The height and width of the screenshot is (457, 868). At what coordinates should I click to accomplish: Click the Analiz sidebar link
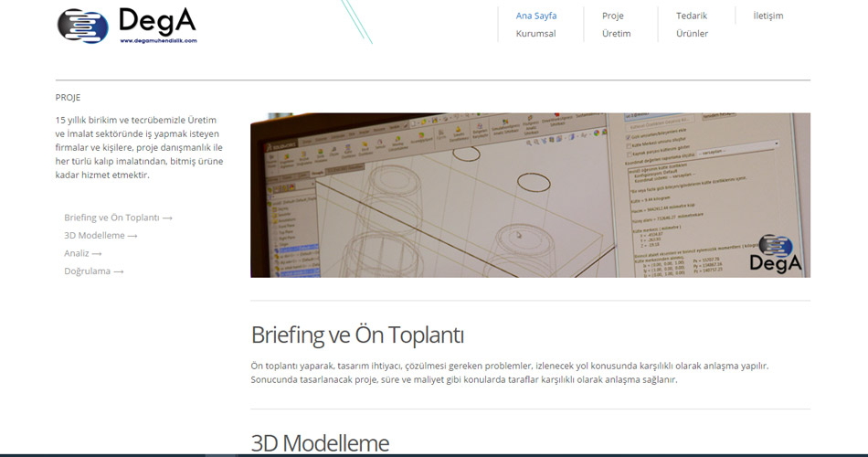(x=82, y=253)
